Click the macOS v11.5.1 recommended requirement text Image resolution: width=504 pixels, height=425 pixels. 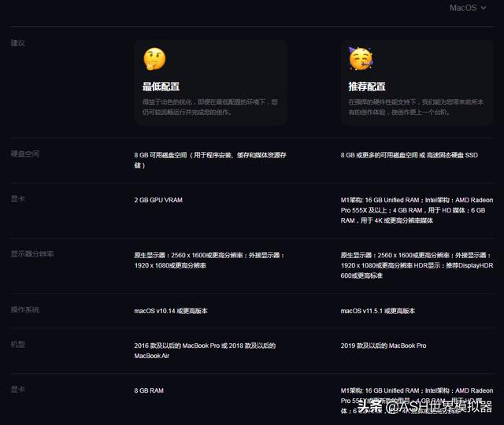point(378,312)
